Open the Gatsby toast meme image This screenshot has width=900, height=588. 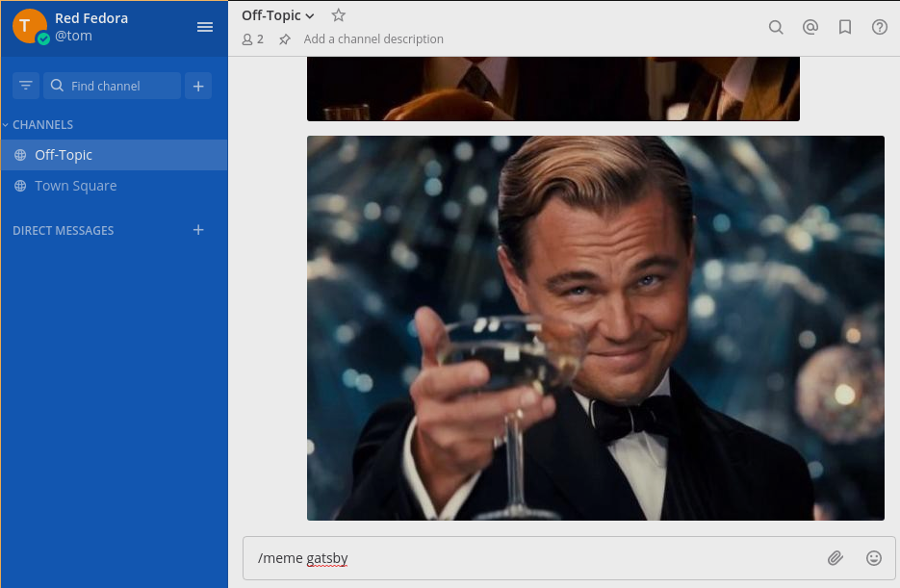point(595,327)
